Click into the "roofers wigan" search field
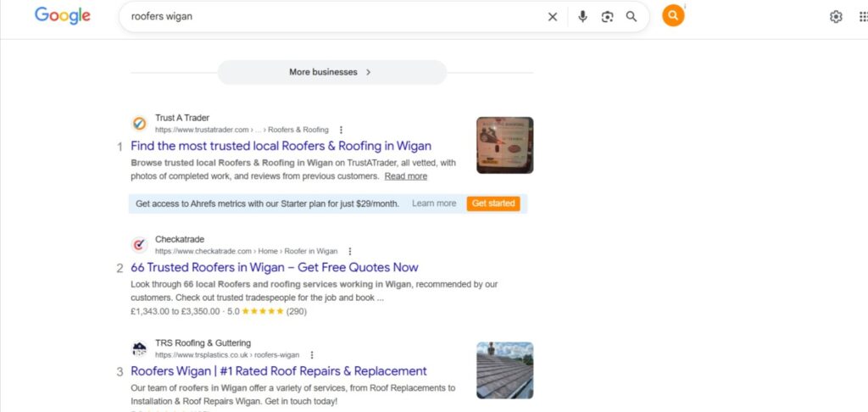The width and height of the screenshot is (868, 412). (331, 16)
